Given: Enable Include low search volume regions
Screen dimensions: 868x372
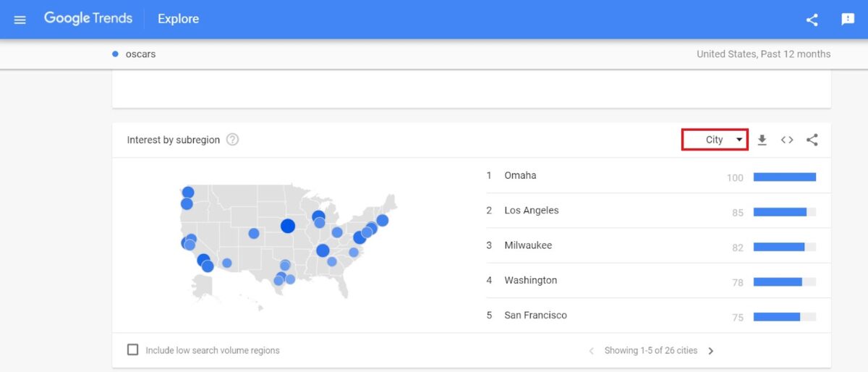Looking at the screenshot, I should 133,350.
